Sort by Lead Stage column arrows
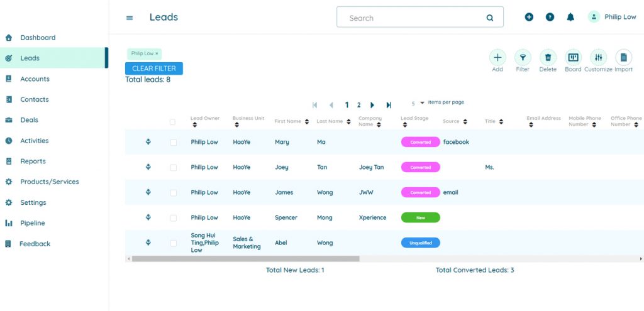This screenshot has width=644, height=311. [406, 125]
